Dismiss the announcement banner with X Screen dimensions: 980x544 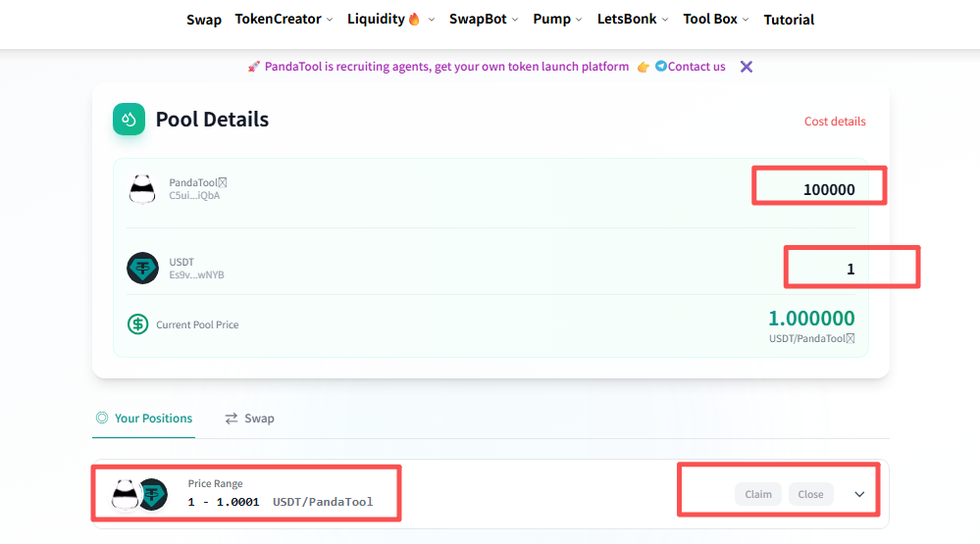(747, 67)
